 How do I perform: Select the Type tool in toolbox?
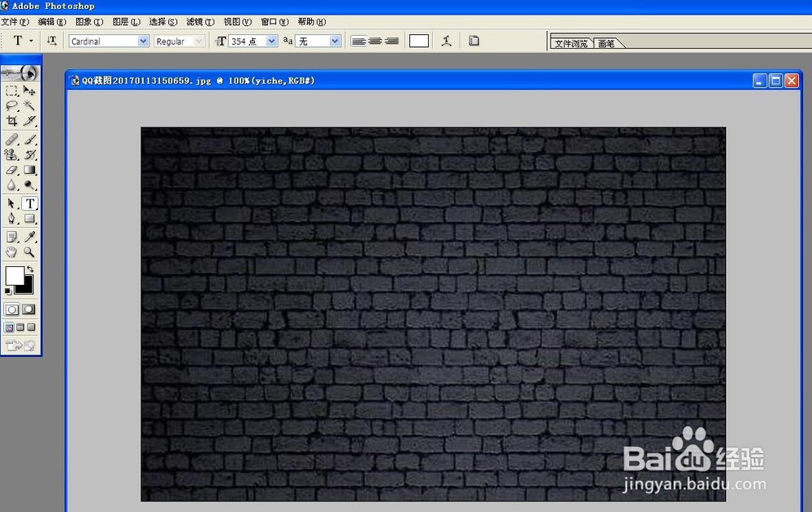29,204
